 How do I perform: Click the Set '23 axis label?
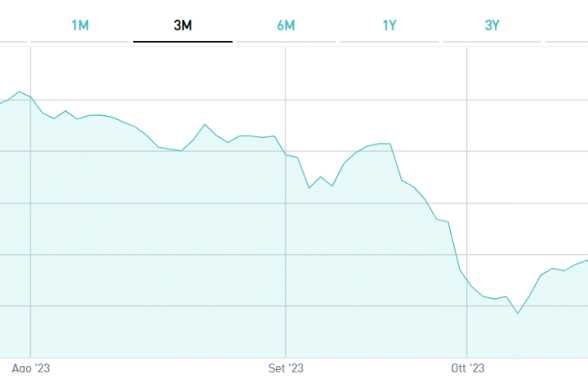pyautogui.click(x=286, y=369)
